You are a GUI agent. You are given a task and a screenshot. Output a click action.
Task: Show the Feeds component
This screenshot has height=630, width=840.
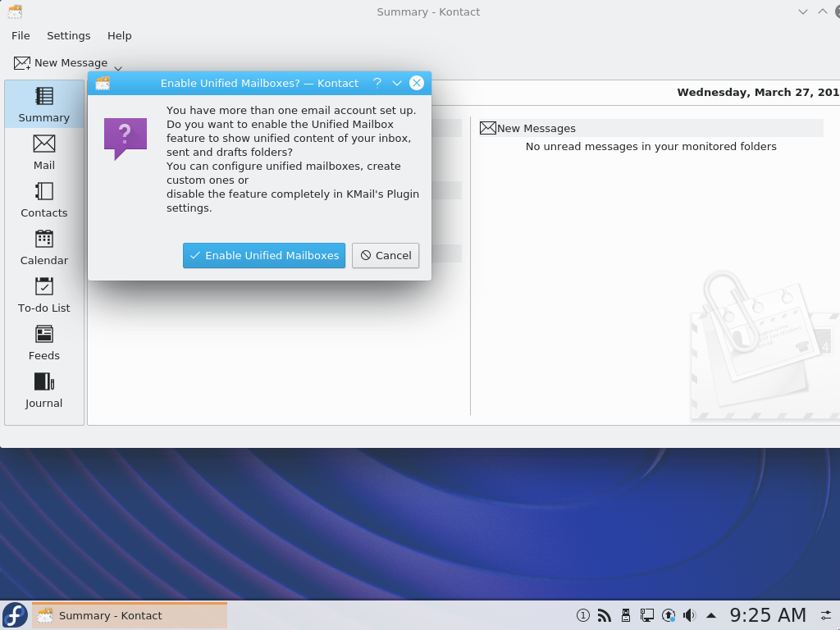click(x=44, y=344)
